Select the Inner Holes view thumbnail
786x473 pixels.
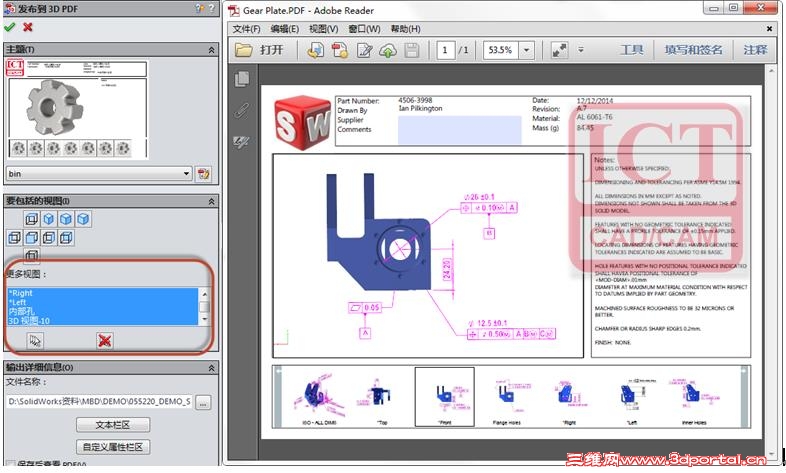pos(694,398)
